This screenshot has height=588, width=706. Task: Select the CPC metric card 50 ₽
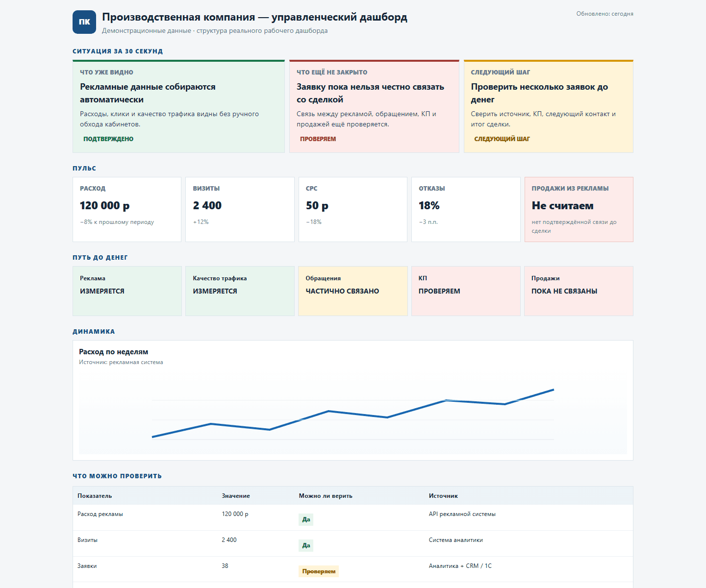[x=353, y=209]
